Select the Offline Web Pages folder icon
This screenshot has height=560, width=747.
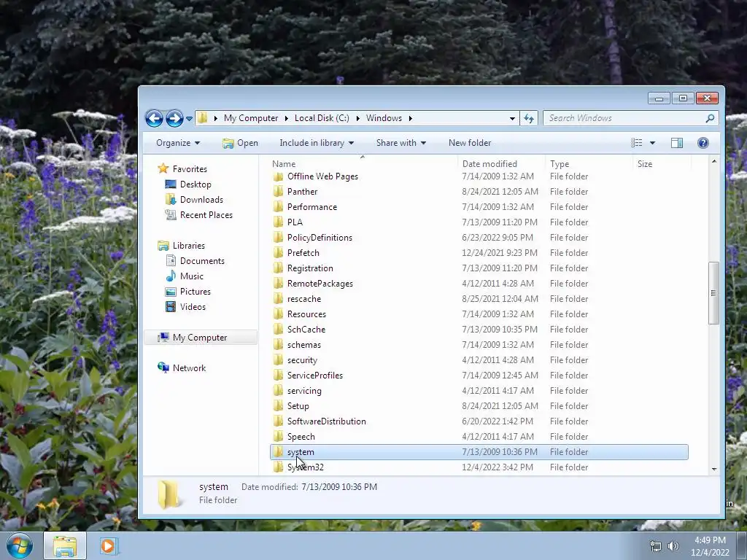click(278, 176)
